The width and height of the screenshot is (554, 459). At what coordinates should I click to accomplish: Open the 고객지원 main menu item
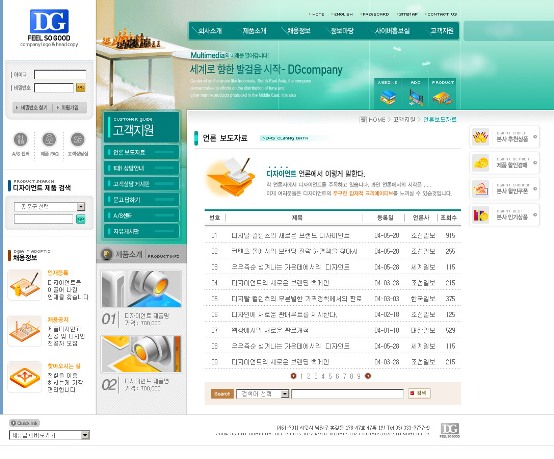coord(442,31)
